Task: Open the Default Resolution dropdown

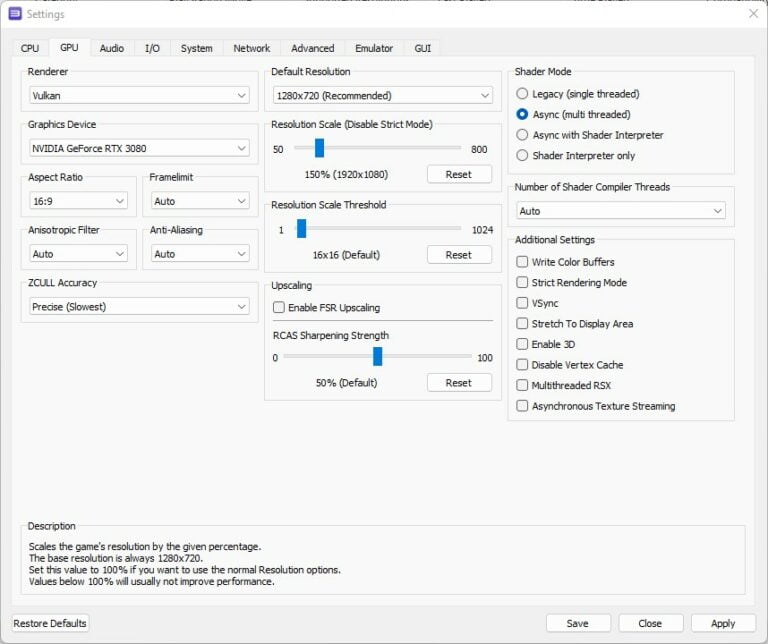Action: point(383,96)
